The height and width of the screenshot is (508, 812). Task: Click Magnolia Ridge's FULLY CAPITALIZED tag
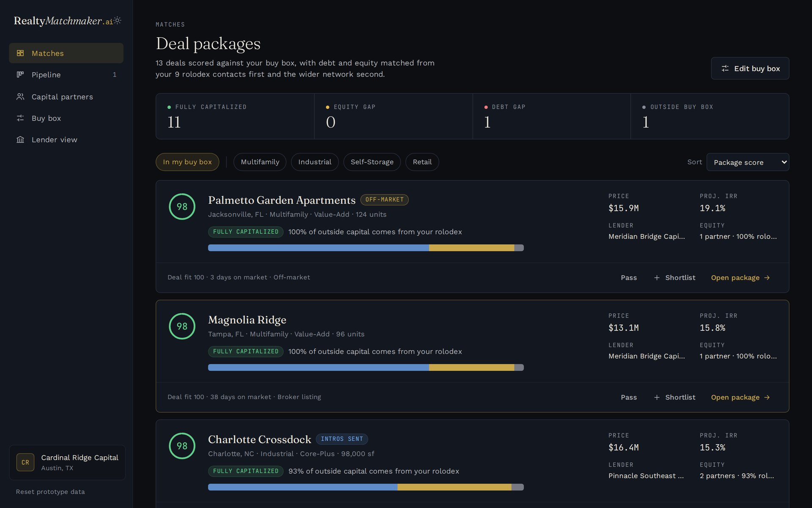pyautogui.click(x=246, y=351)
